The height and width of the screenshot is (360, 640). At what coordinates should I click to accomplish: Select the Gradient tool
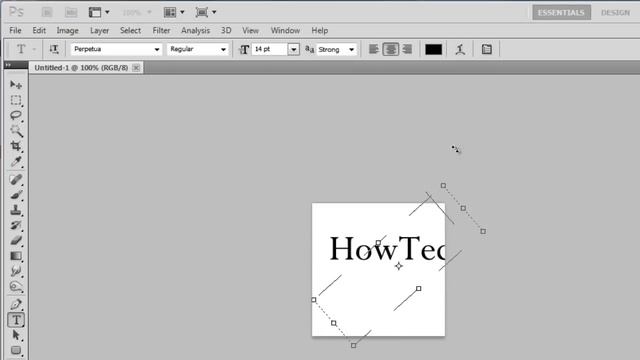pyautogui.click(x=16, y=256)
